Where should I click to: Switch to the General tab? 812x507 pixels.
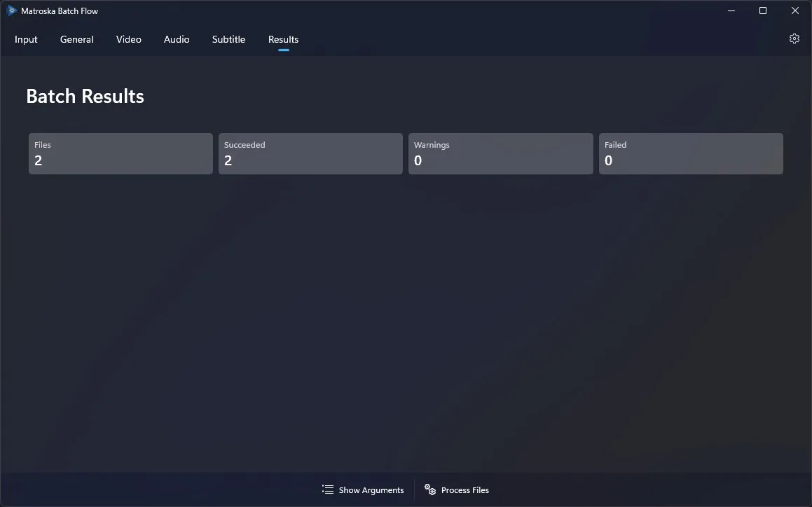coord(76,39)
